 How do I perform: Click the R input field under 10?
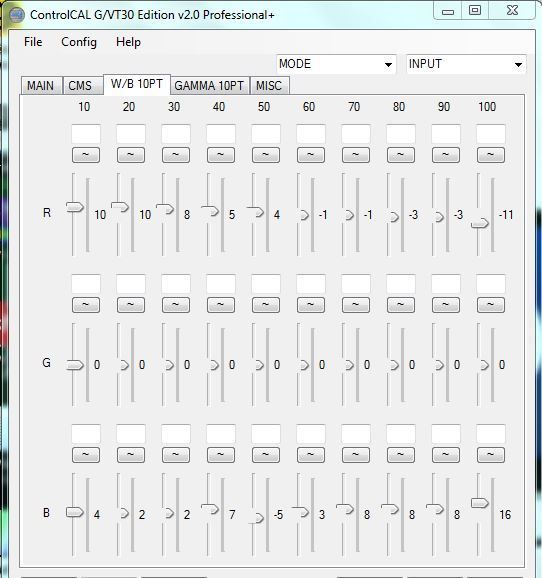pos(86,134)
